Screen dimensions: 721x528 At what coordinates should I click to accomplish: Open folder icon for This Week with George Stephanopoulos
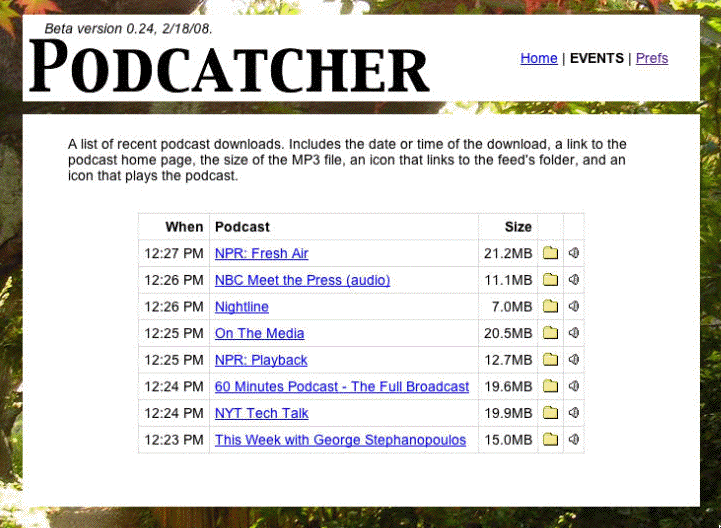[x=550, y=440]
